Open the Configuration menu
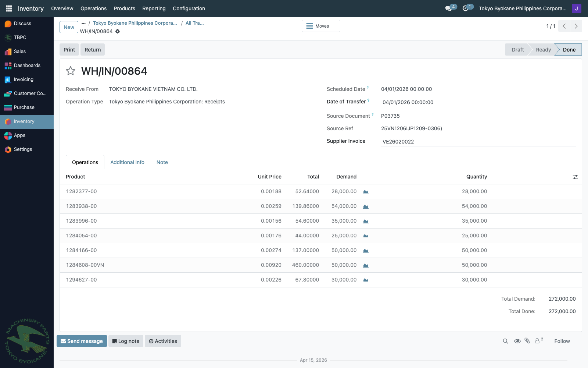Viewport: 588px width, 368px height. pyautogui.click(x=189, y=8)
